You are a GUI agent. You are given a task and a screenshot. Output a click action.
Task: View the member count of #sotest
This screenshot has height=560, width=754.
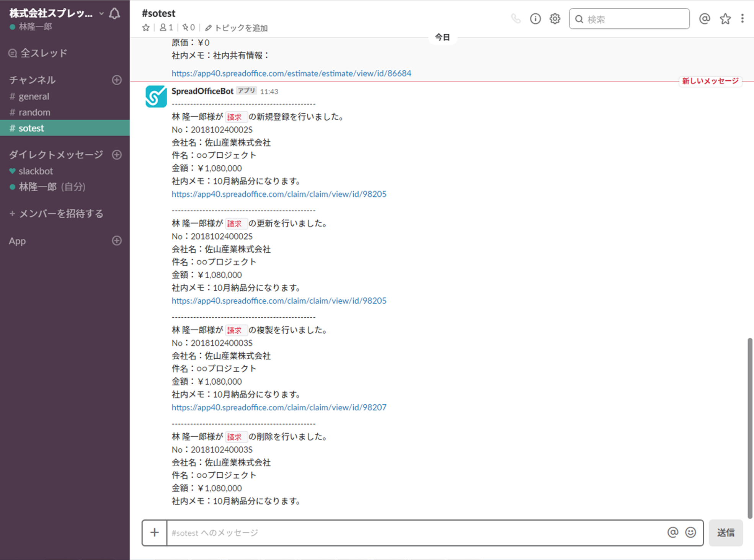coord(166,28)
